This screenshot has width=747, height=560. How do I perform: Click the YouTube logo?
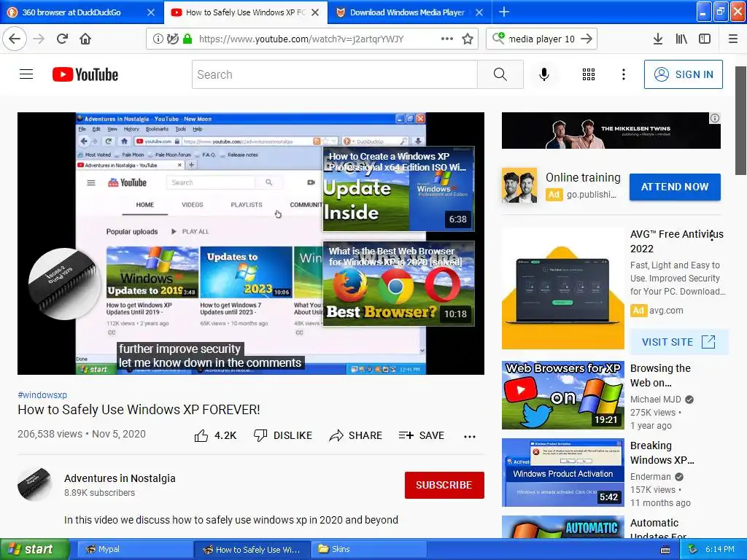[x=85, y=74]
